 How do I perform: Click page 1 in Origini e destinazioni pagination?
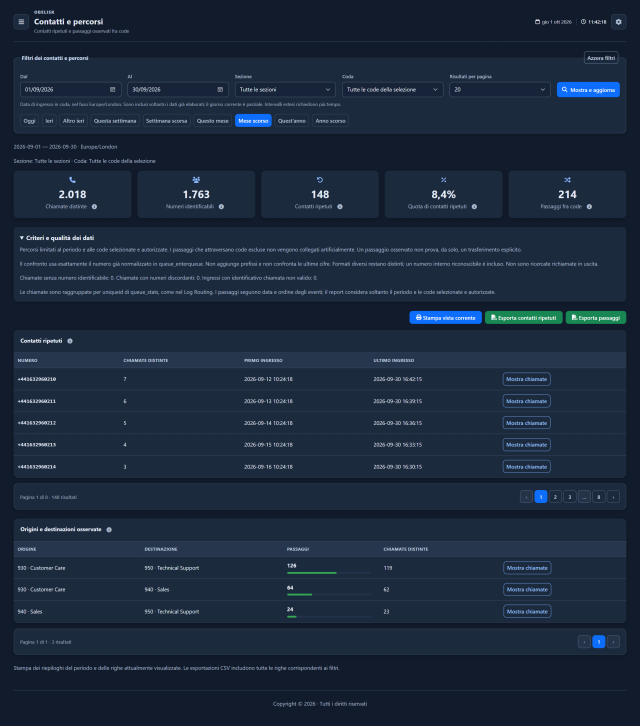click(x=599, y=642)
